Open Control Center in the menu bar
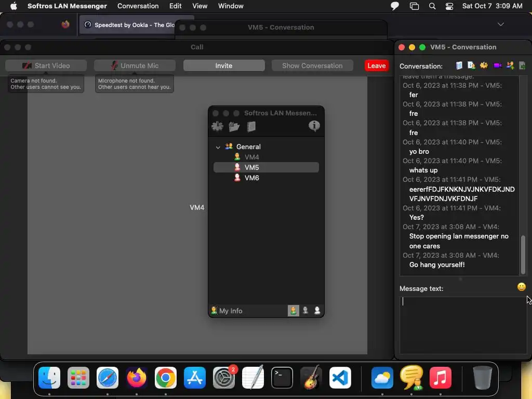This screenshot has height=399, width=532. (449, 6)
